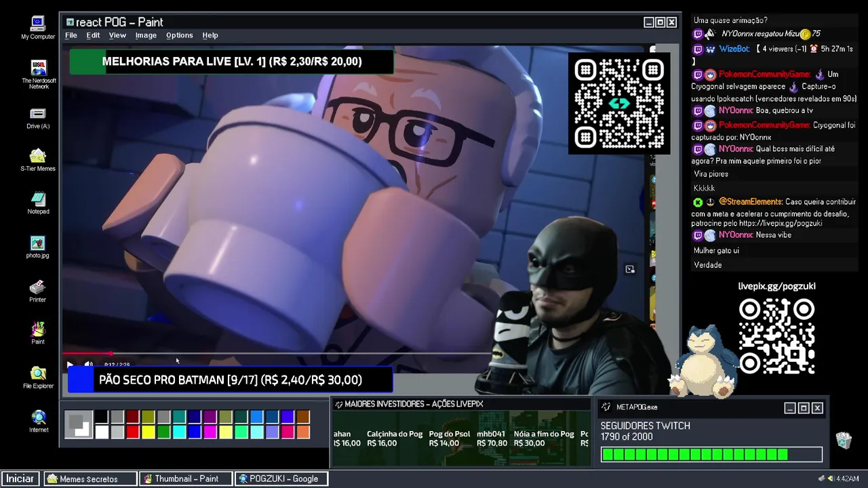Click investor 'mhb041 R$ 70,80' entry
Screen dimensions: 868x488
[492, 439]
